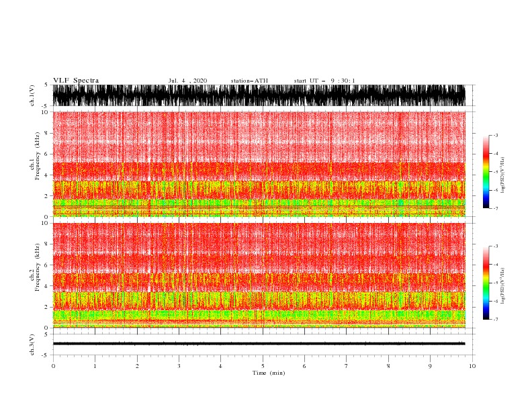Click the "6" tick on ch.1 frequency axis
Image resolution: width=532 pixels, height=411 pixels.
(47, 154)
